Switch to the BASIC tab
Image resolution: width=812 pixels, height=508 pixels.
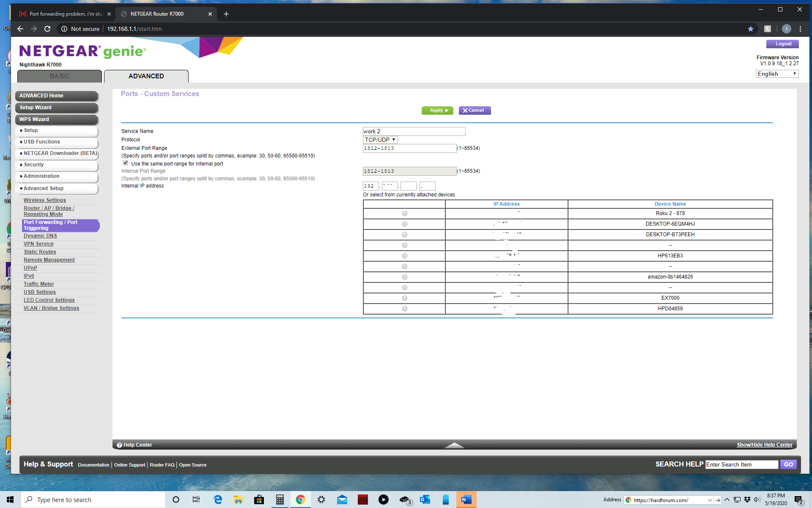[60, 76]
